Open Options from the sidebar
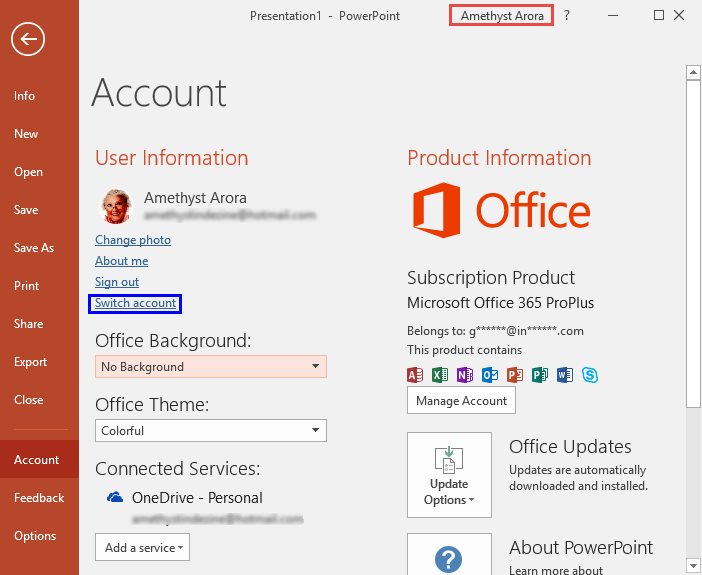This screenshot has width=702, height=575. click(35, 536)
